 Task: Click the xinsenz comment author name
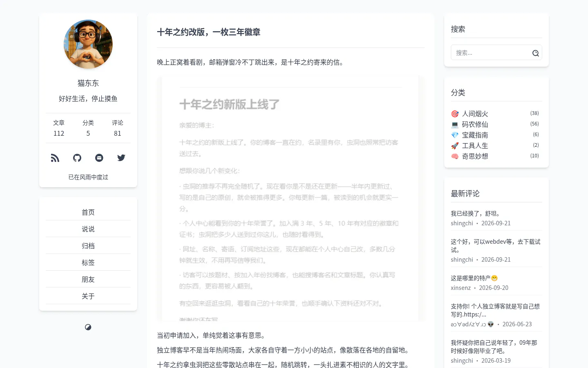coord(461,288)
